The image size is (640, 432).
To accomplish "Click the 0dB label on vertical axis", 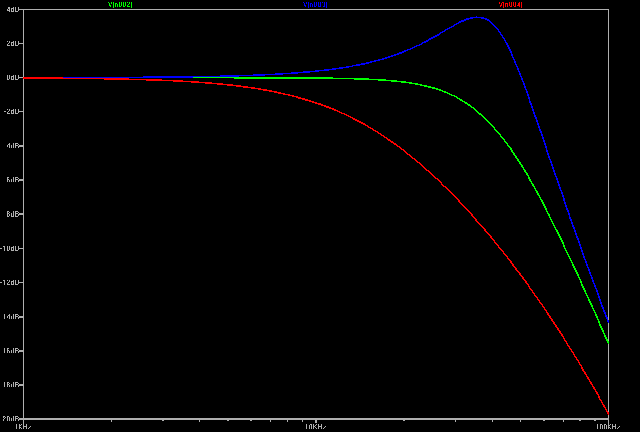I will click(13, 78).
